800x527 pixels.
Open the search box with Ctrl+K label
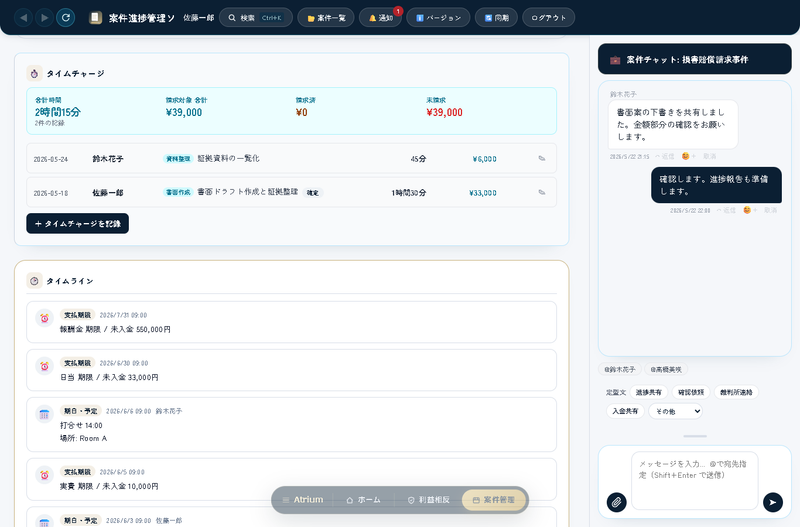(x=256, y=18)
